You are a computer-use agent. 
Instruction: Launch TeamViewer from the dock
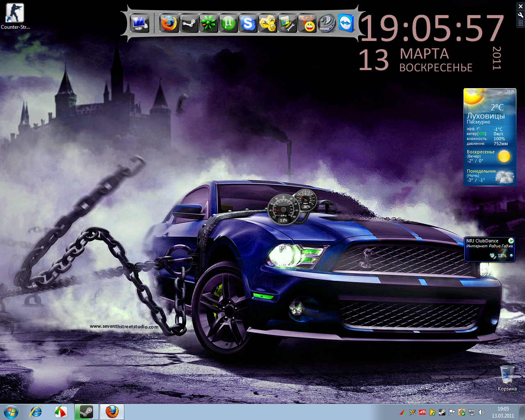coord(346,23)
